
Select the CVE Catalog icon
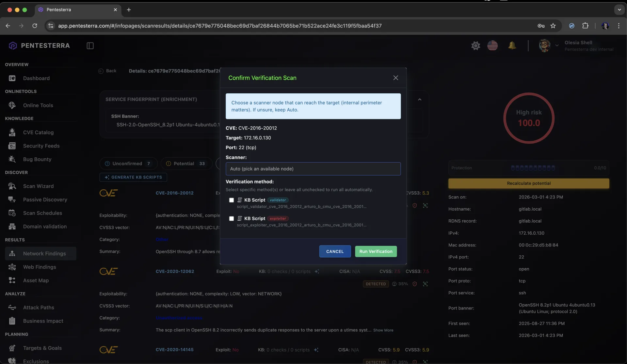pos(12,132)
